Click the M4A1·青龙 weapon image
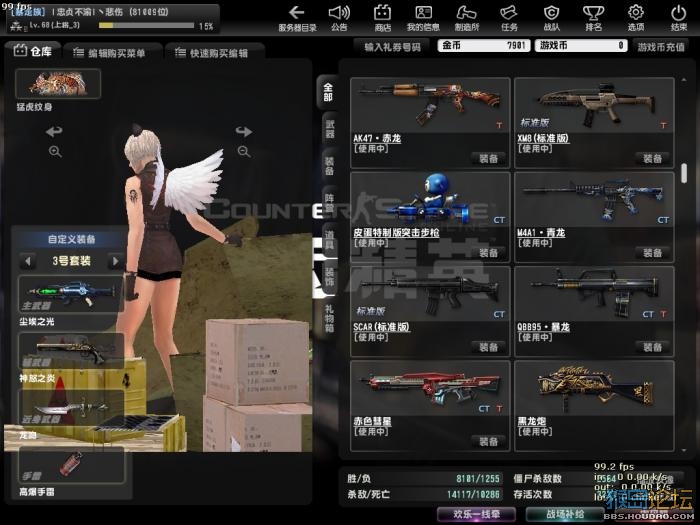This screenshot has width=700, height=525. click(594, 199)
